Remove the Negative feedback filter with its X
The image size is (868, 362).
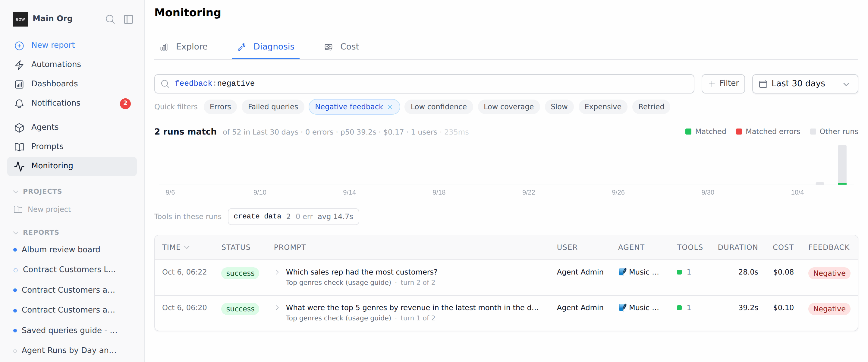pos(390,107)
